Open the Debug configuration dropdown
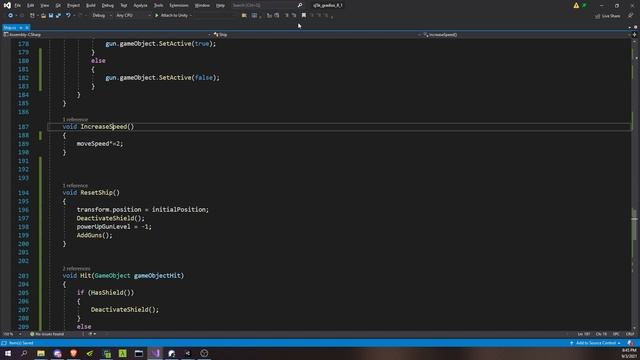 [102, 16]
